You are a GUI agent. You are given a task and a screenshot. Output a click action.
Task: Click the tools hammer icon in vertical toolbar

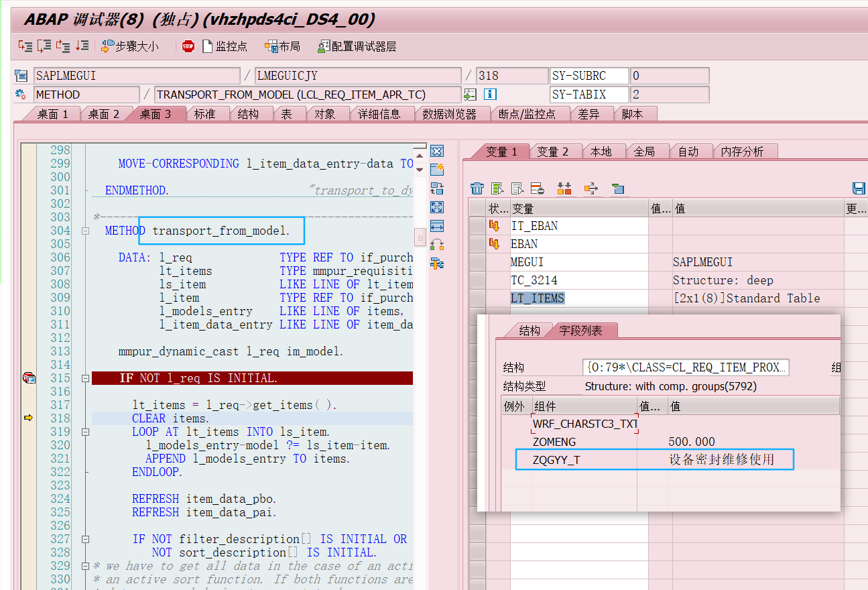(x=437, y=264)
